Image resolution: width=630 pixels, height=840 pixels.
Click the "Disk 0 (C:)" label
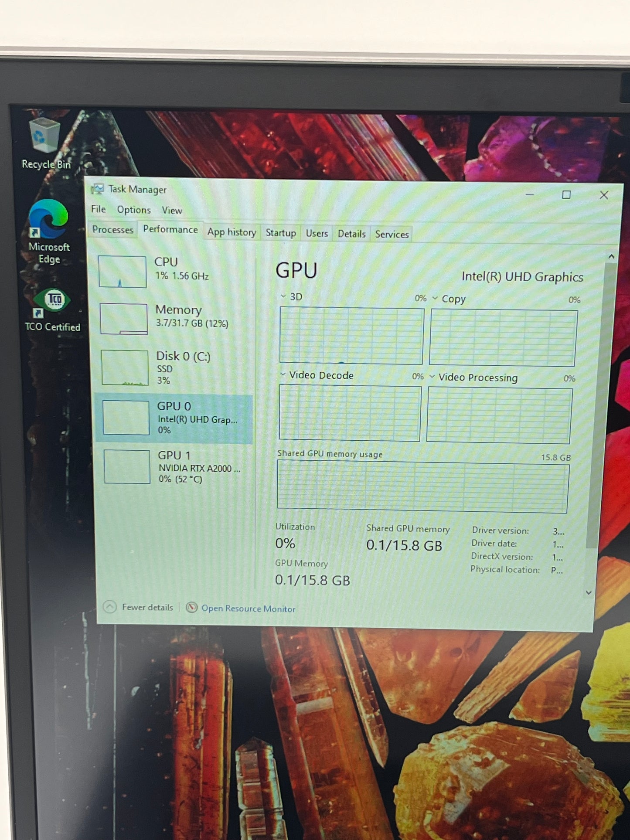(184, 357)
